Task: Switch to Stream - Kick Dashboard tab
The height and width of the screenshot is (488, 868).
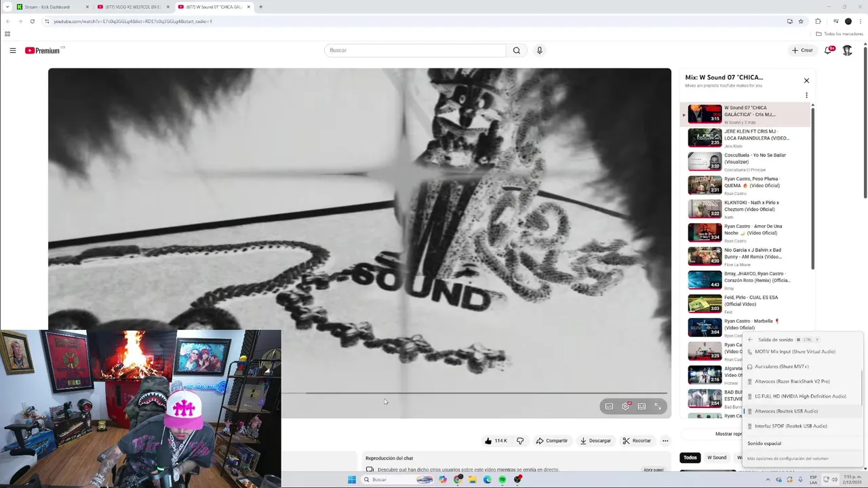Action: click(x=52, y=7)
